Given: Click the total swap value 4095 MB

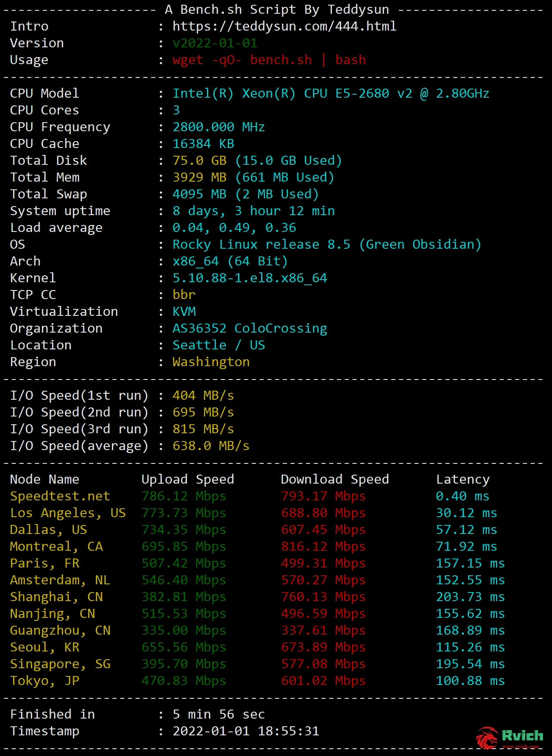Looking at the screenshot, I should coord(199,194).
